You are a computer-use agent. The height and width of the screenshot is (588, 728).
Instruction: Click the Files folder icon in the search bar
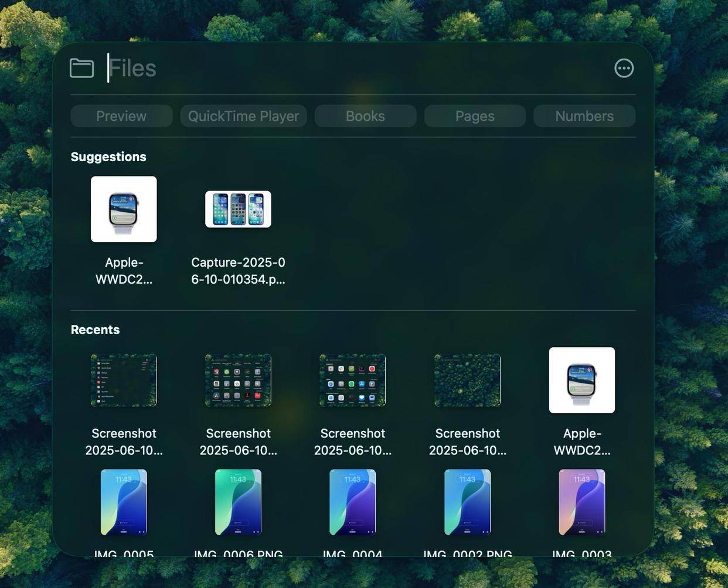click(x=81, y=68)
